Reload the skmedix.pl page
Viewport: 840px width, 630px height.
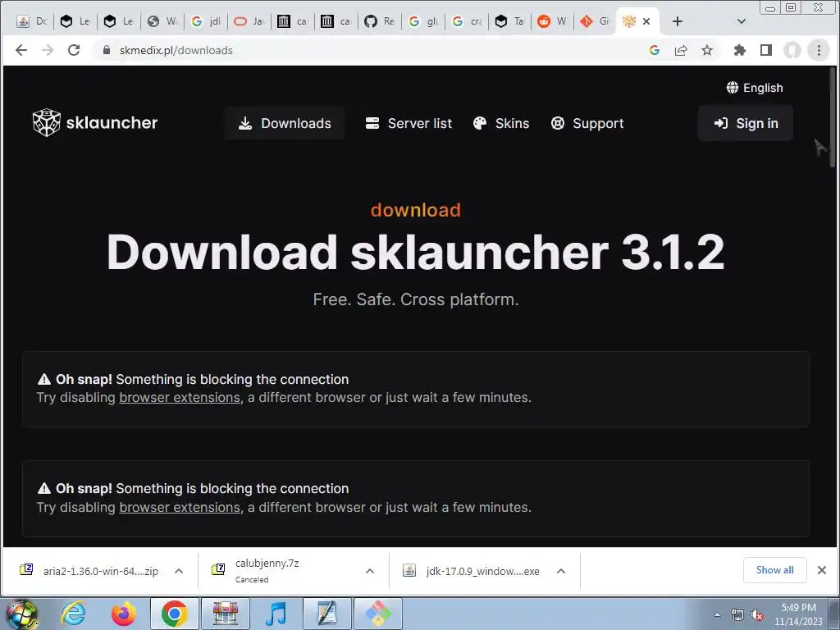(x=74, y=50)
